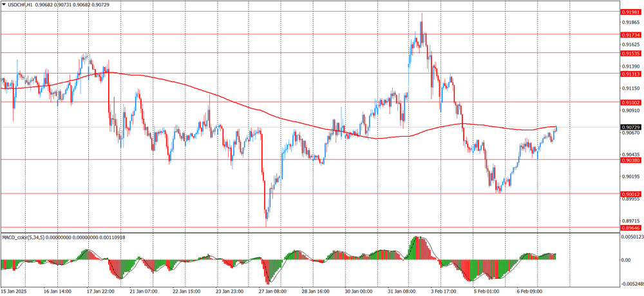Click the 23 Jan 23:00 time axis label
Image resolution: width=644 pixels, height=296 pixels.
[x=229, y=291]
